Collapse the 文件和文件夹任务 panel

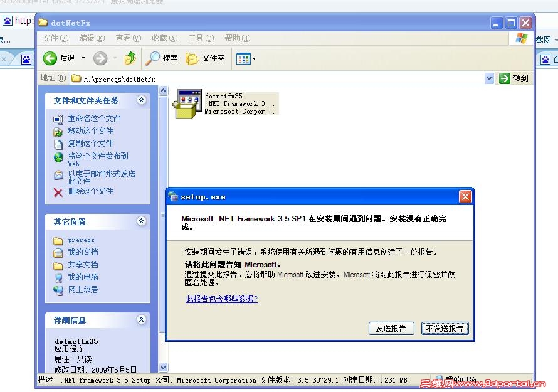[141, 100]
